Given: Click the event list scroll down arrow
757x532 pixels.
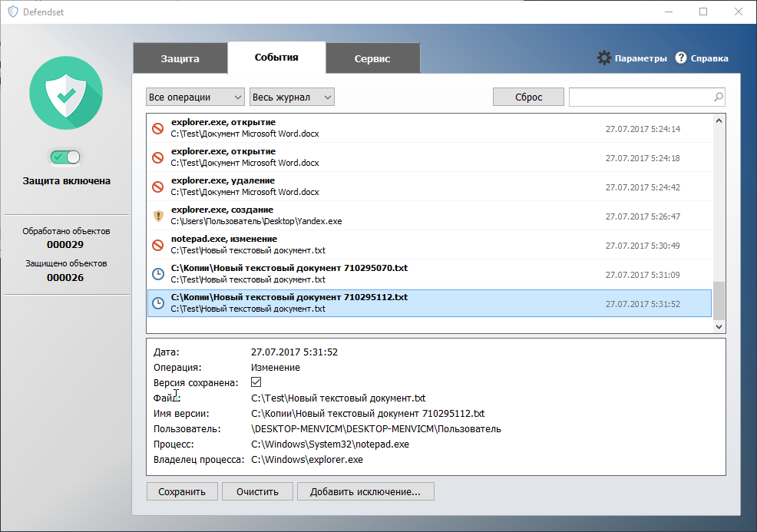Looking at the screenshot, I should (719, 327).
